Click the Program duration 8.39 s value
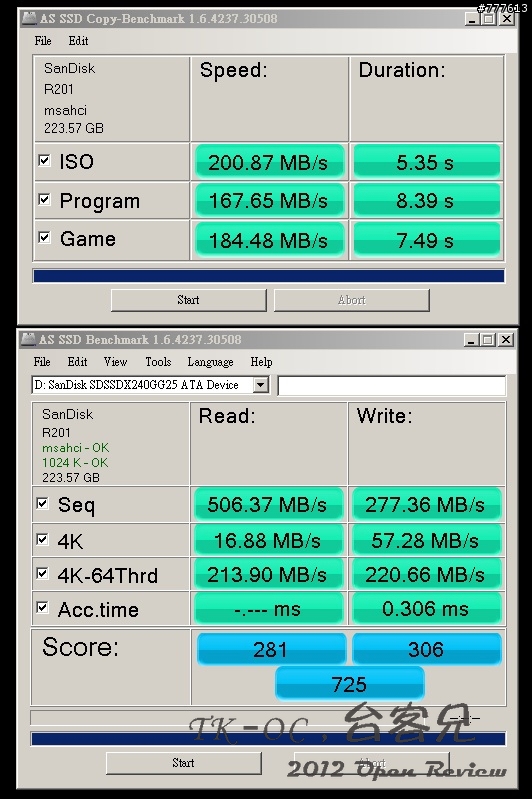The height and width of the screenshot is (799, 532). point(427,200)
